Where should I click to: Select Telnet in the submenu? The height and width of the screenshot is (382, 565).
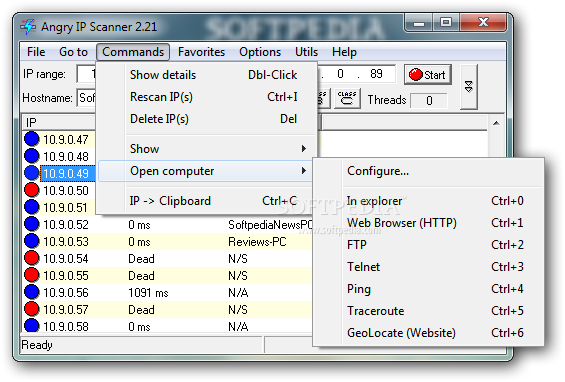[428, 267]
